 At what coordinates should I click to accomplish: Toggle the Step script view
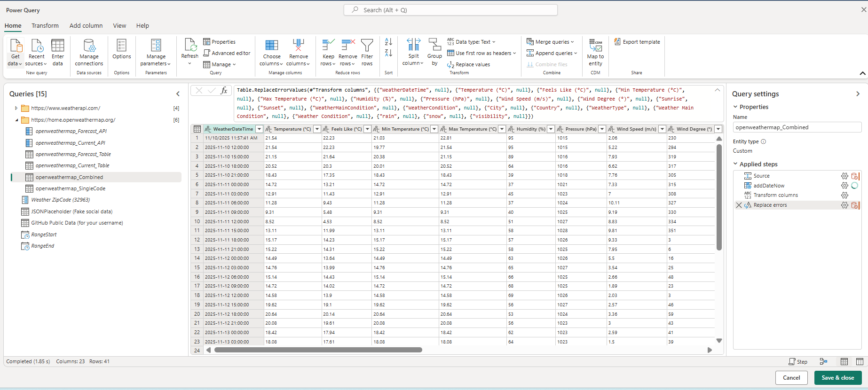[x=798, y=361]
